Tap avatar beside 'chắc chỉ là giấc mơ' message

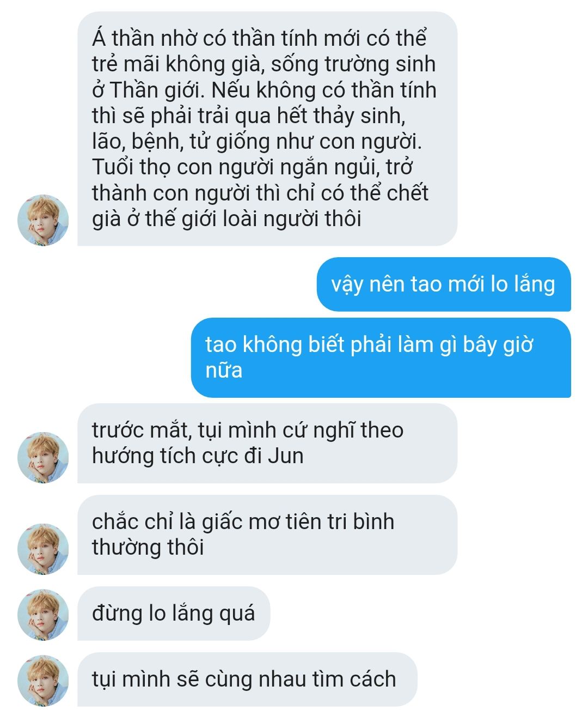tap(44, 549)
